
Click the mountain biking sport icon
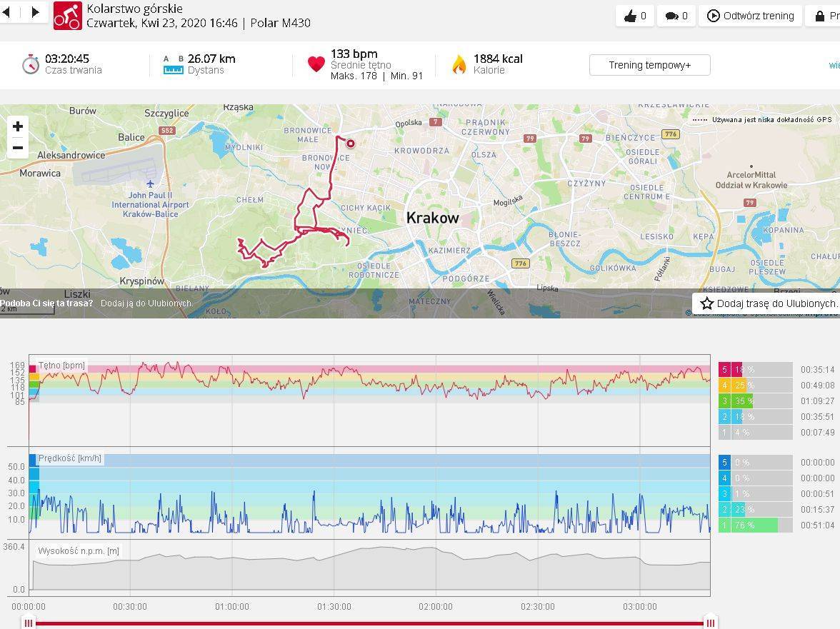click(68, 16)
